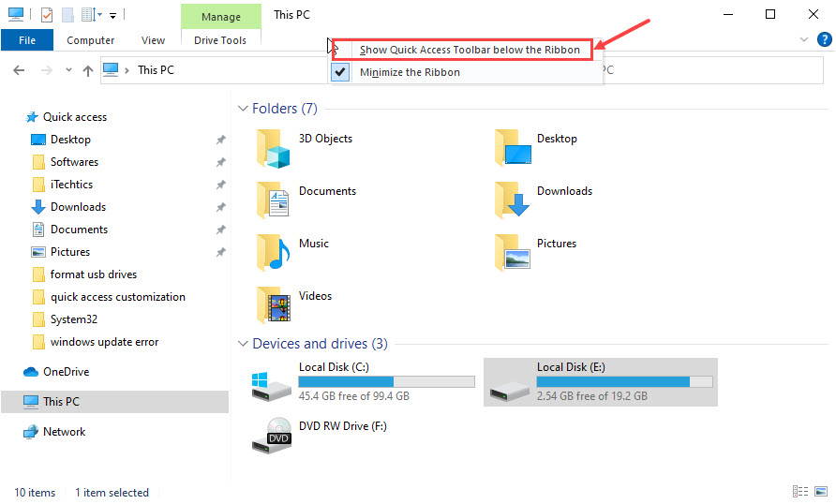Click the '45.4 GB free of 99.4 GB' text

(x=354, y=396)
